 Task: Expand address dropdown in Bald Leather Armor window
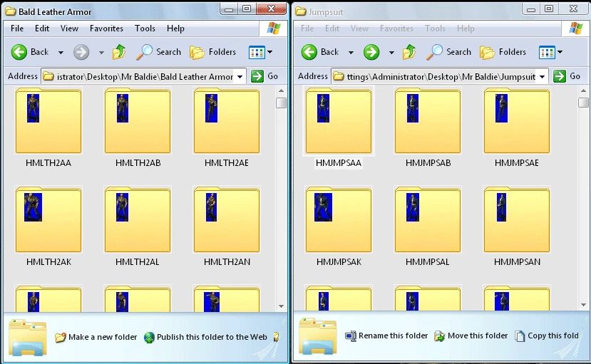point(240,77)
